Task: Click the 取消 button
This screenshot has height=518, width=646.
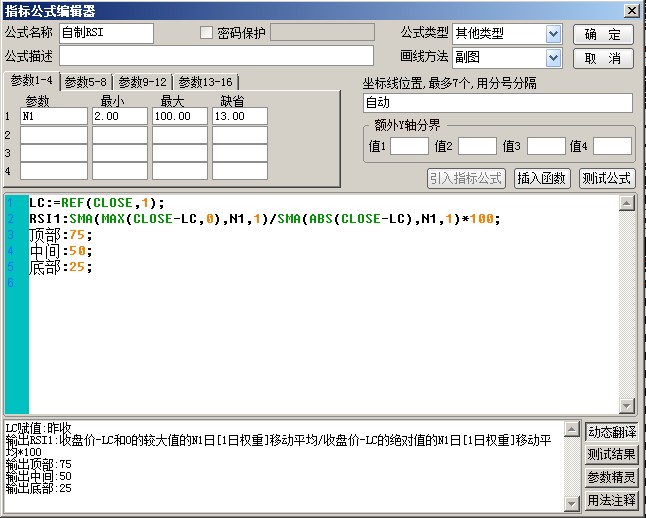Action: [603, 59]
